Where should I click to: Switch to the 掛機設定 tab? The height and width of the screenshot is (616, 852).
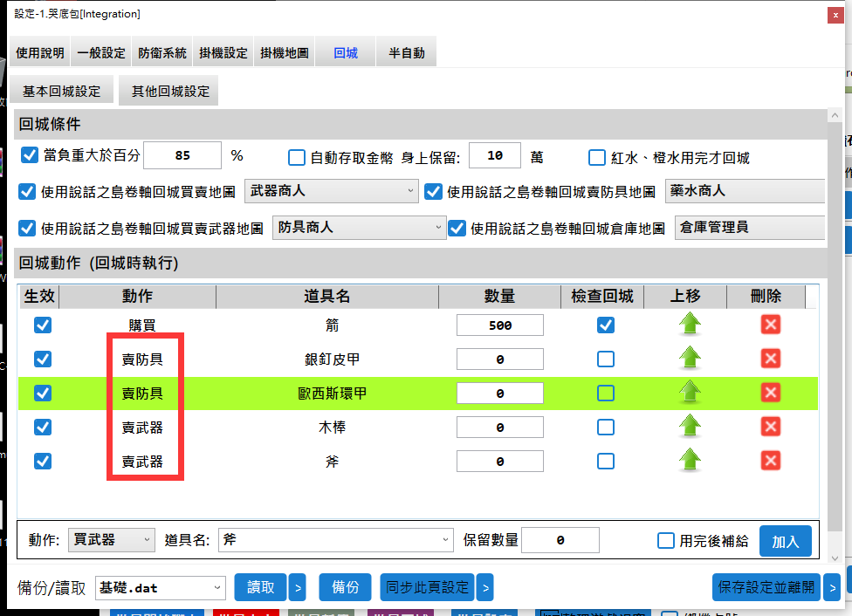223,53
